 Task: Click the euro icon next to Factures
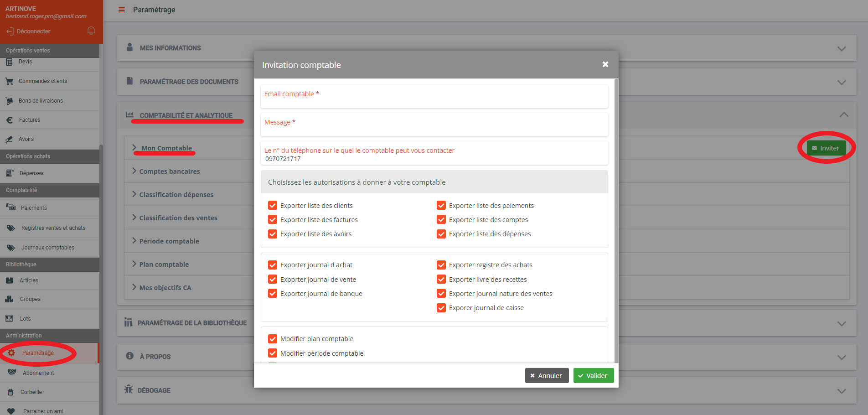click(10, 120)
